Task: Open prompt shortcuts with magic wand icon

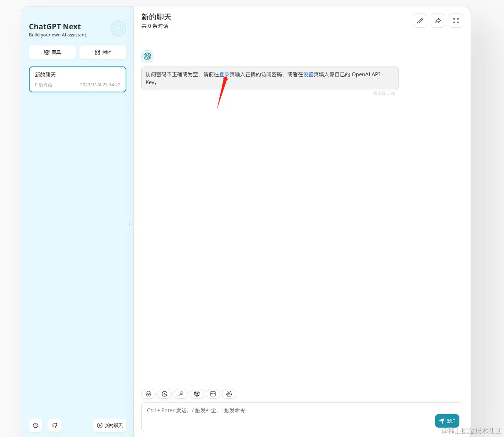Action: pyautogui.click(x=181, y=394)
